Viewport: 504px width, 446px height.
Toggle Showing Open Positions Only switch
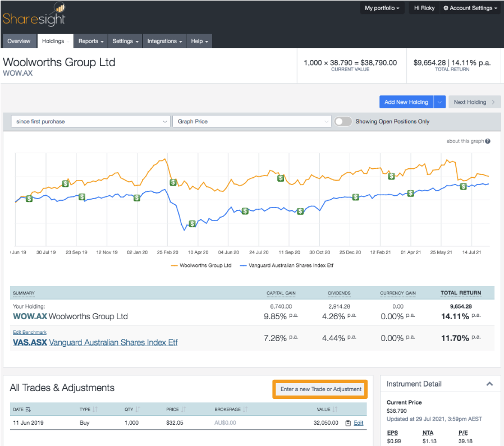(x=343, y=122)
